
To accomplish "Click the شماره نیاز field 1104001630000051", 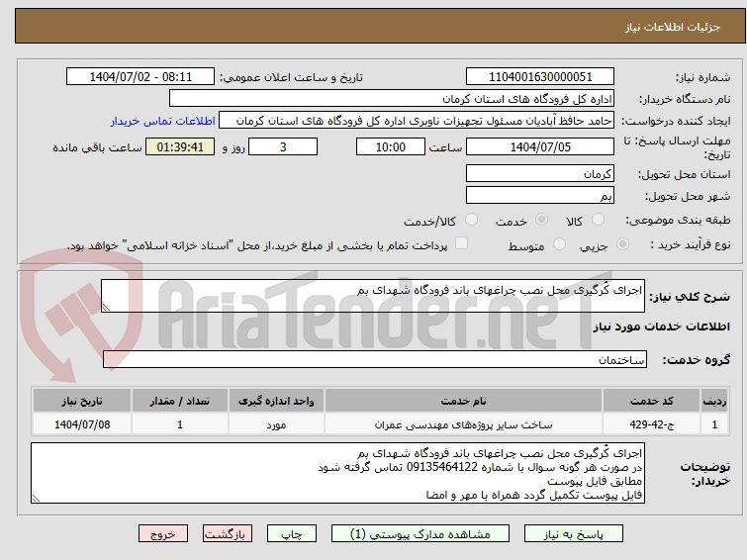I will click(x=540, y=77).
